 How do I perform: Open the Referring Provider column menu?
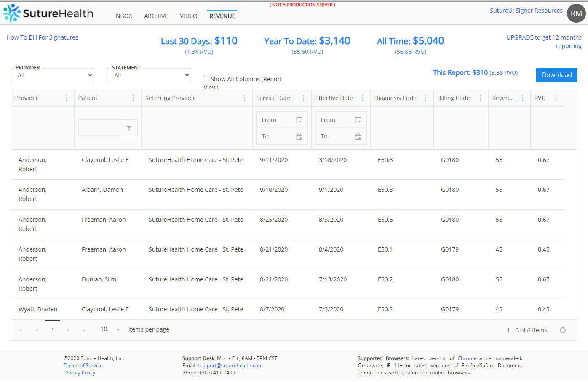pos(244,98)
